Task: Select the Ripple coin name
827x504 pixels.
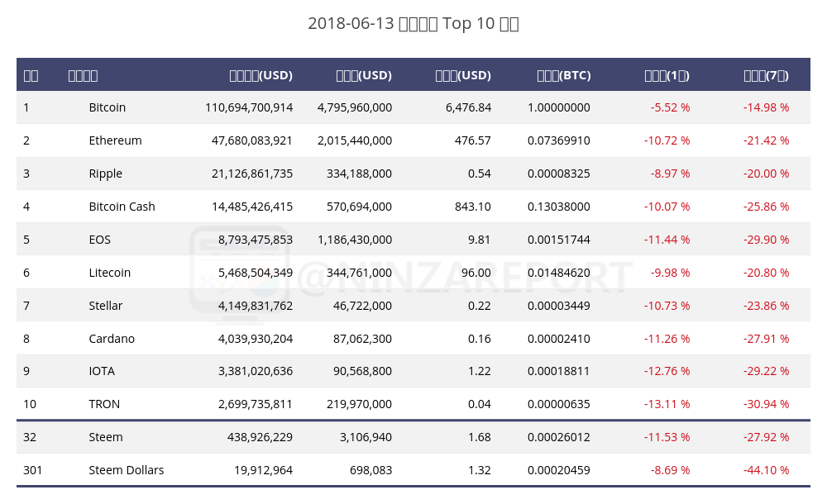Action: click(106, 174)
